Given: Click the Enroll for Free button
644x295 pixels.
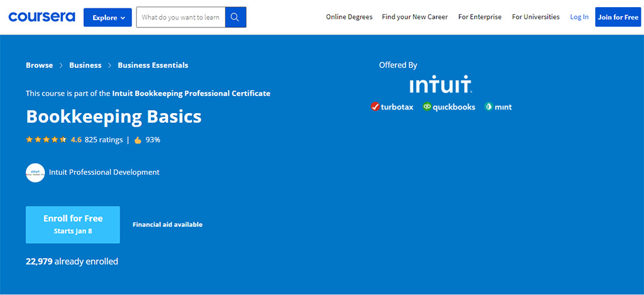Looking at the screenshot, I should point(73,224).
